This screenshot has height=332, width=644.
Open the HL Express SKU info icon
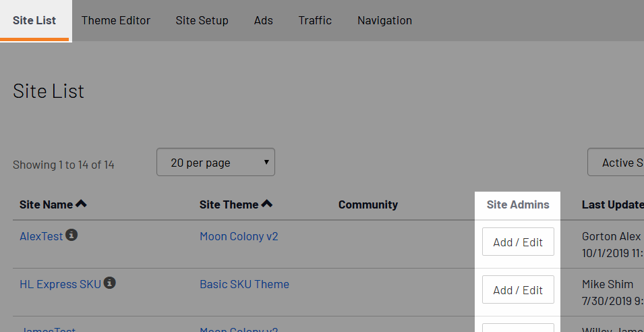[x=109, y=283]
